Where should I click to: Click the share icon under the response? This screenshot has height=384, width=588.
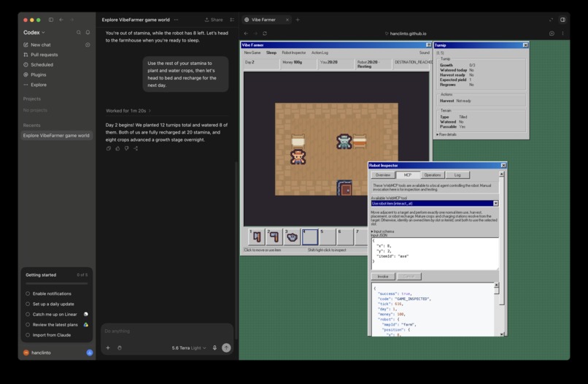tap(136, 149)
